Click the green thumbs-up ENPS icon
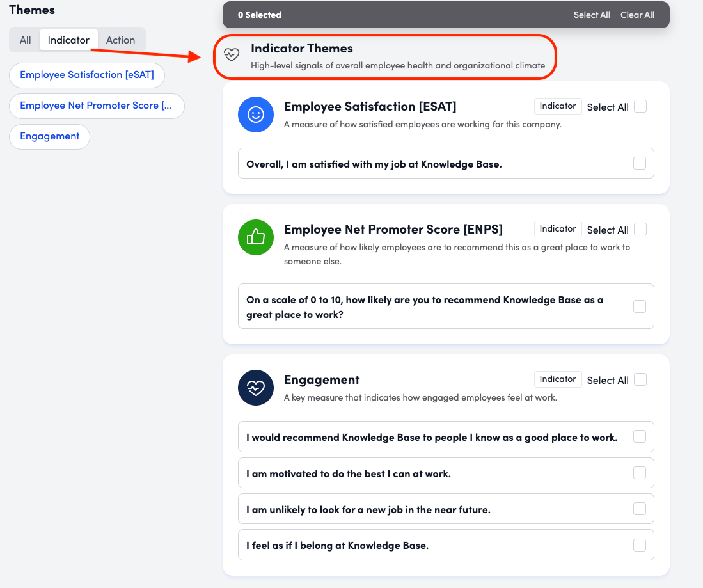Screen dimensions: 703x588 point(256,237)
